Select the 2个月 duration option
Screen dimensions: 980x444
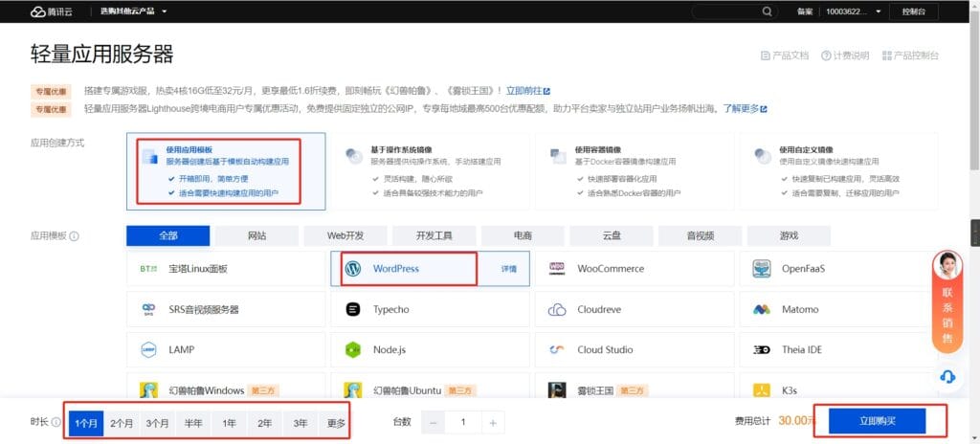[122, 423]
